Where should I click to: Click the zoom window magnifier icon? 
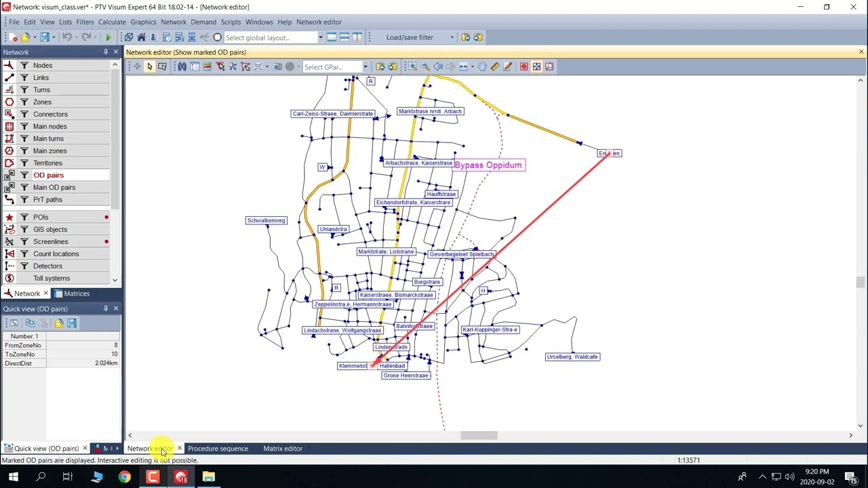click(x=412, y=66)
